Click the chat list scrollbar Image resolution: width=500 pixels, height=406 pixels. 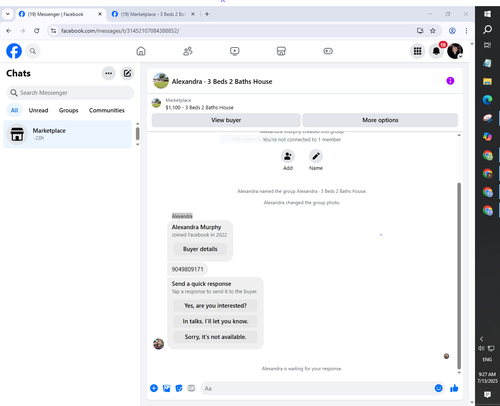pos(137,134)
